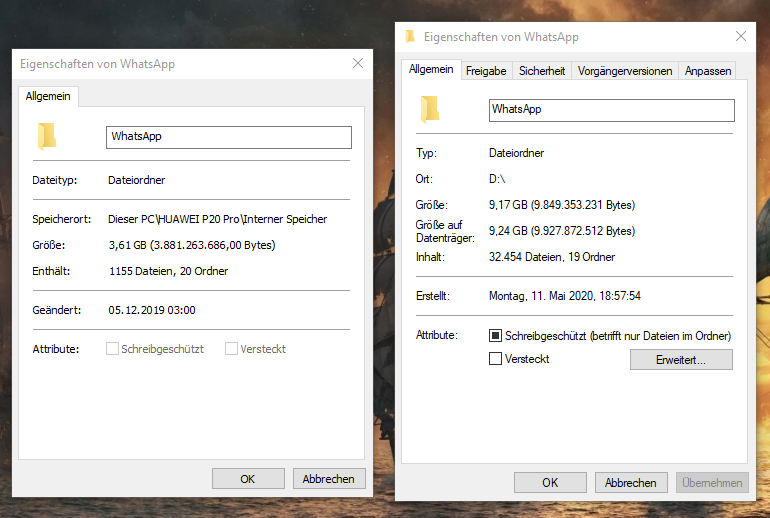Click the left dialog's title 'Eigenschaften von WhatsApp'
This screenshot has width=770, height=518.
tap(97, 64)
